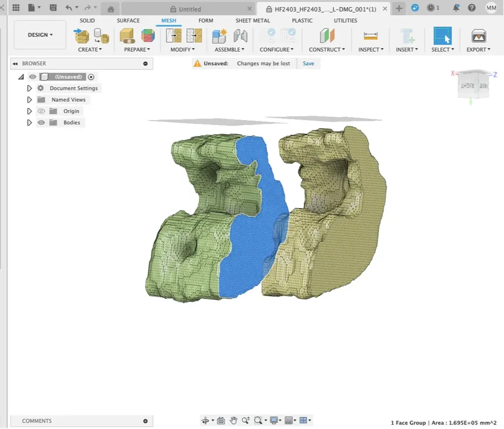504x429 pixels.
Task: Toggle the active component radio button
Action: tap(91, 77)
